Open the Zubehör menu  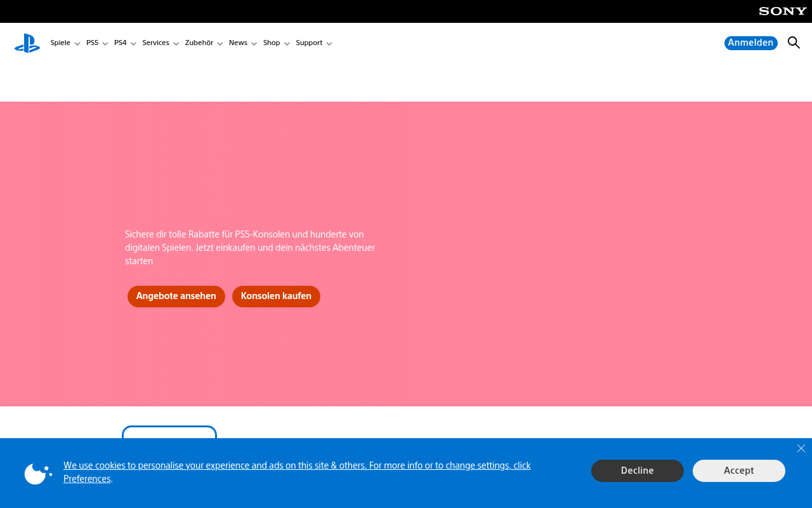click(x=204, y=43)
